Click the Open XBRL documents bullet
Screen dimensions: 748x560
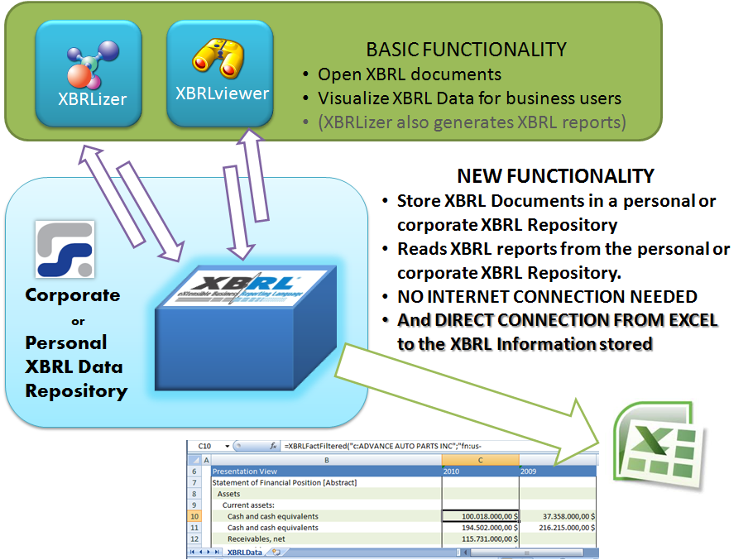pos(410,74)
